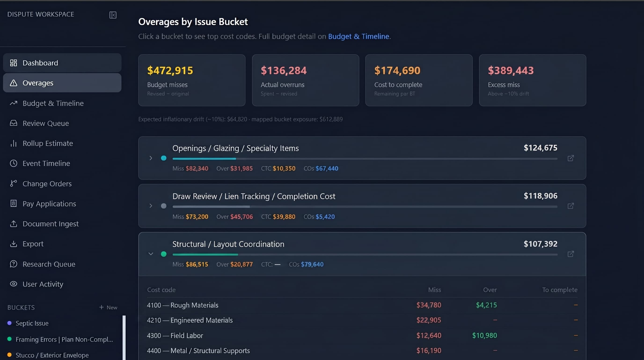Open external link for Openings / Glazing bucket
Viewport: 644px width, 360px height.
pos(571,158)
